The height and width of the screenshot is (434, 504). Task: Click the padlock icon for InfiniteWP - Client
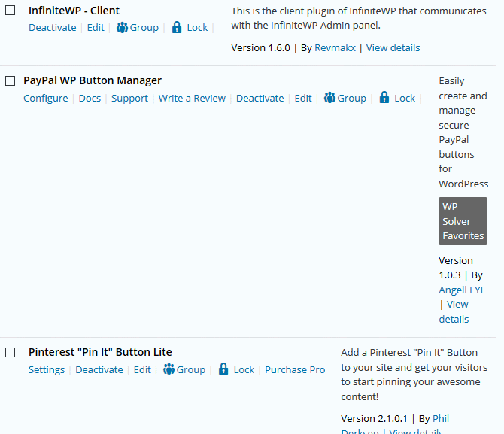click(177, 27)
